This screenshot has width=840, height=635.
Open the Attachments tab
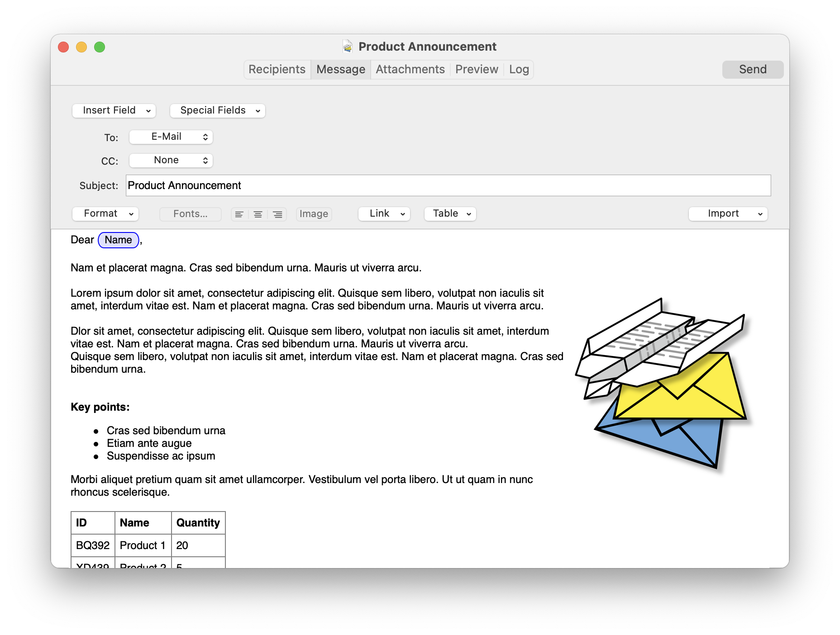click(x=410, y=69)
